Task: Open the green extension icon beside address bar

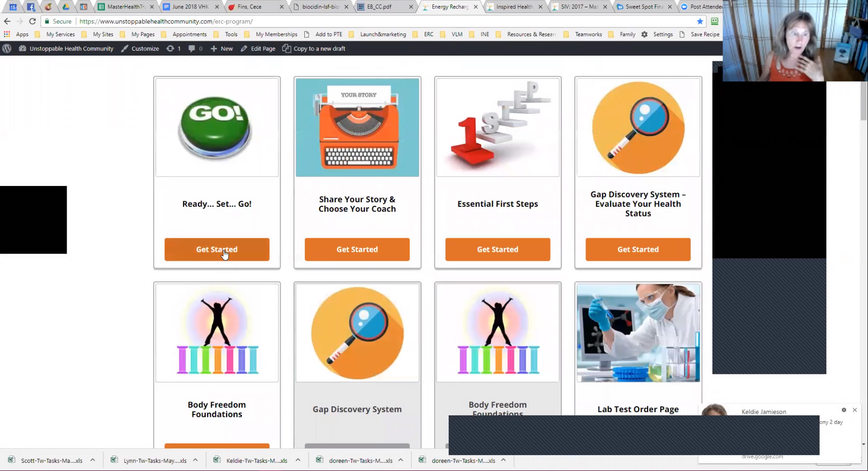Action: [x=714, y=21]
